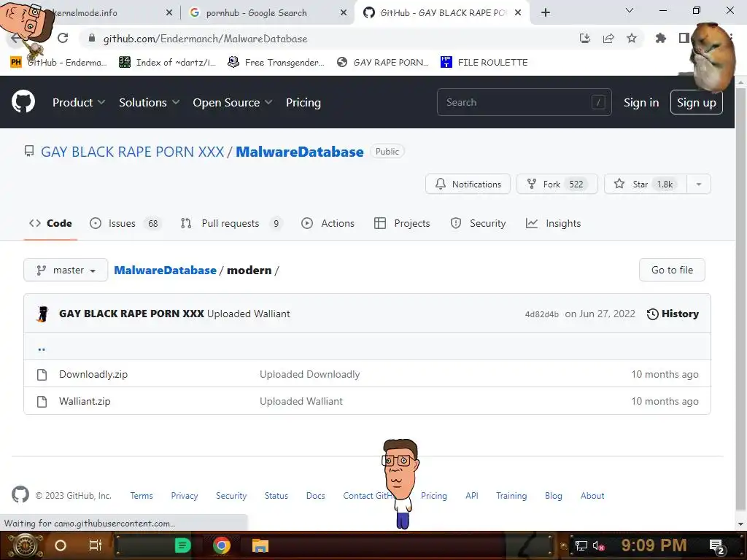Open the Downloadly.zip file
This screenshot has width=747, height=560.
click(x=93, y=374)
